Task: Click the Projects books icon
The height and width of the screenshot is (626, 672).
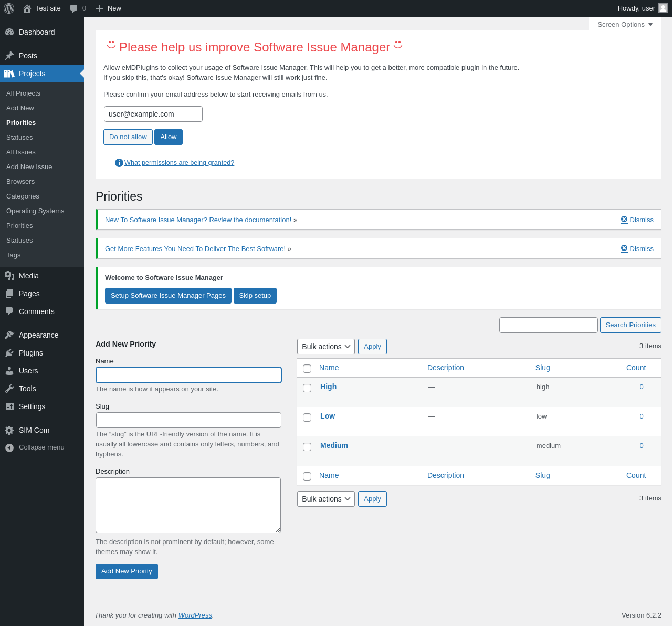Action: [x=9, y=74]
